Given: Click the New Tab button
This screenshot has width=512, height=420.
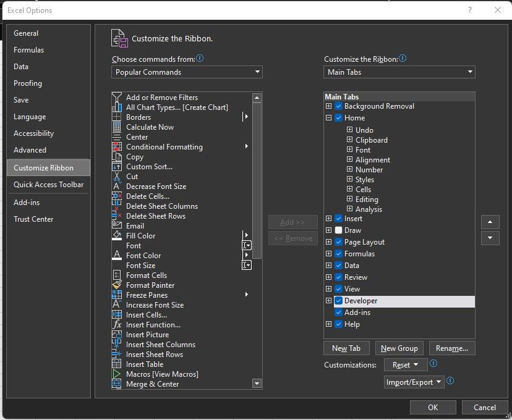Looking at the screenshot, I should 346,348.
